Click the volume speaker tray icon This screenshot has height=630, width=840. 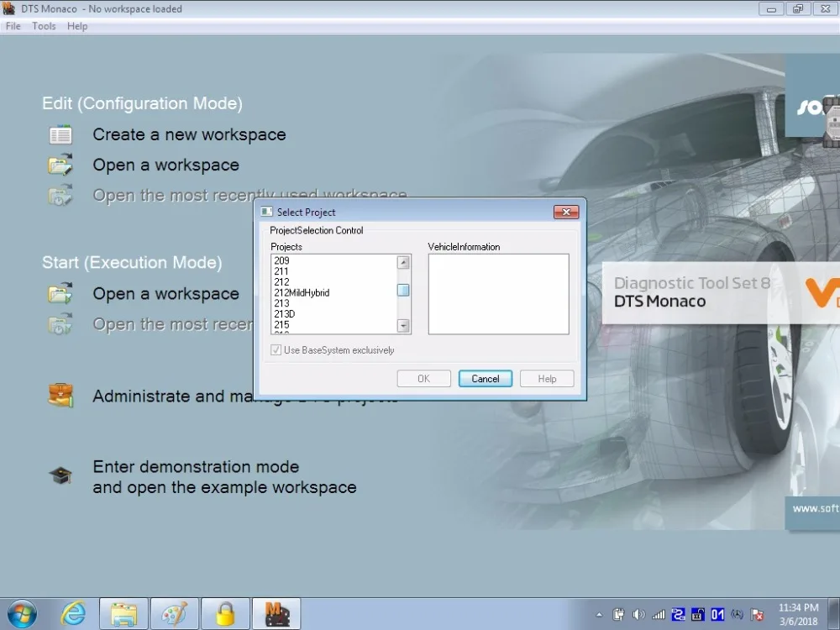click(x=638, y=615)
